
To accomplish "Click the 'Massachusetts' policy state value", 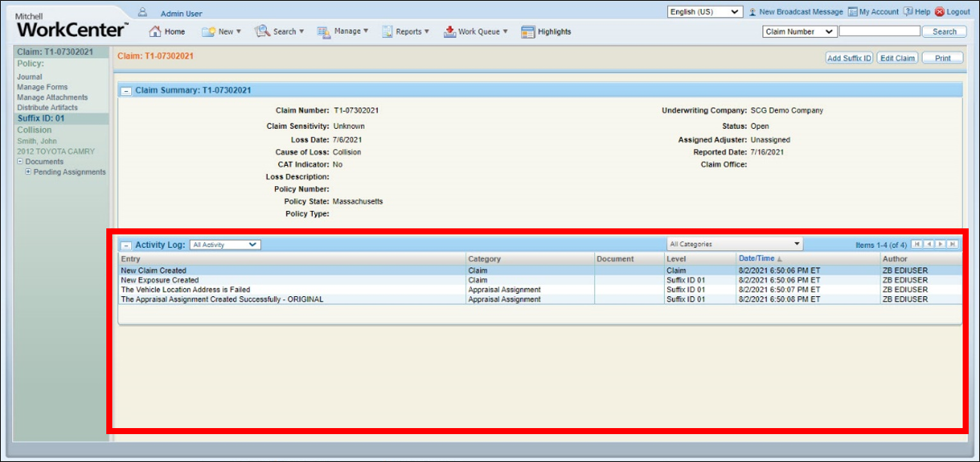I will [x=358, y=202].
